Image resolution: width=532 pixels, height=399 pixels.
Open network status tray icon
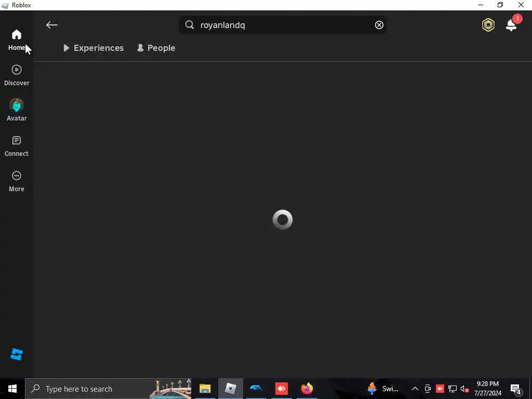(x=453, y=389)
